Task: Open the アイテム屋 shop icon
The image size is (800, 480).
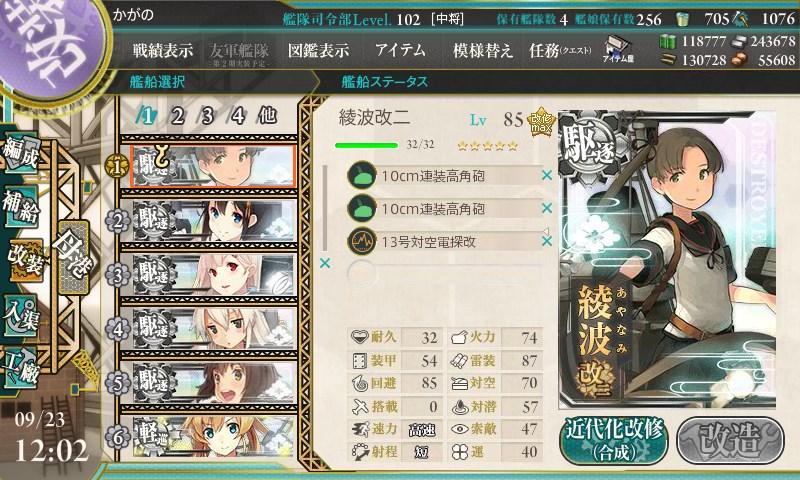Action: [618, 49]
